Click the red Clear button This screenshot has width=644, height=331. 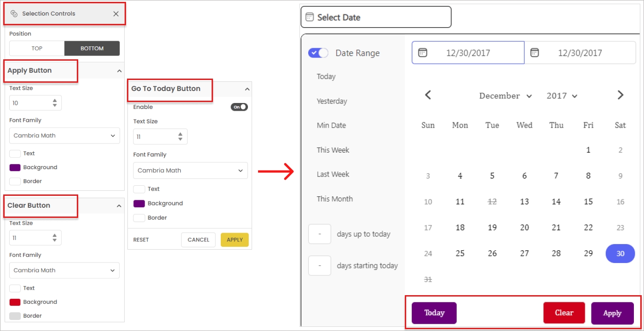coord(564,313)
